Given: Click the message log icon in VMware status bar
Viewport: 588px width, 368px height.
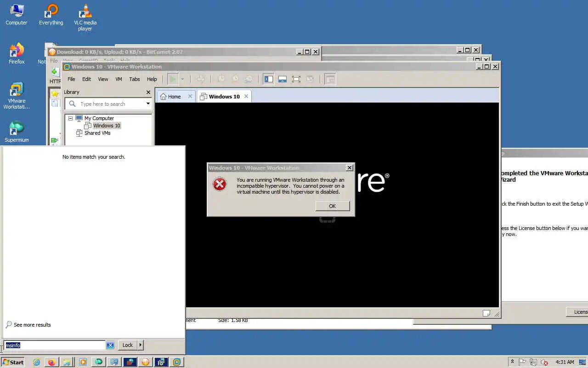Looking at the screenshot, I should (486, 314).
